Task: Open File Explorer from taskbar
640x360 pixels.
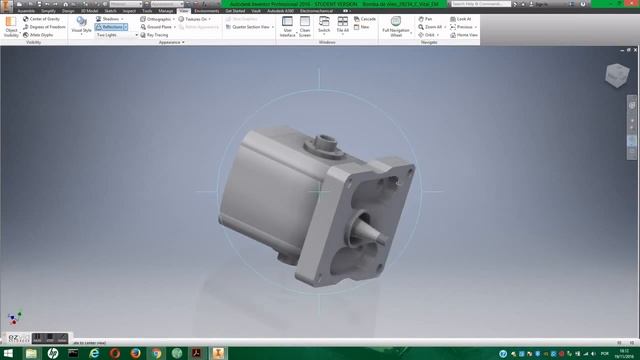Action: pyautogui.click(x=31, y=353)
